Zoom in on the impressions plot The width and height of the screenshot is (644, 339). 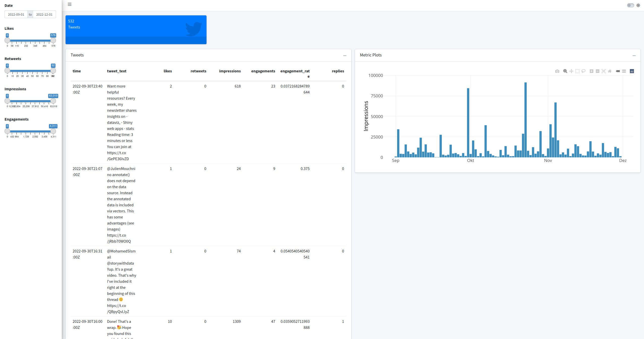592,71
